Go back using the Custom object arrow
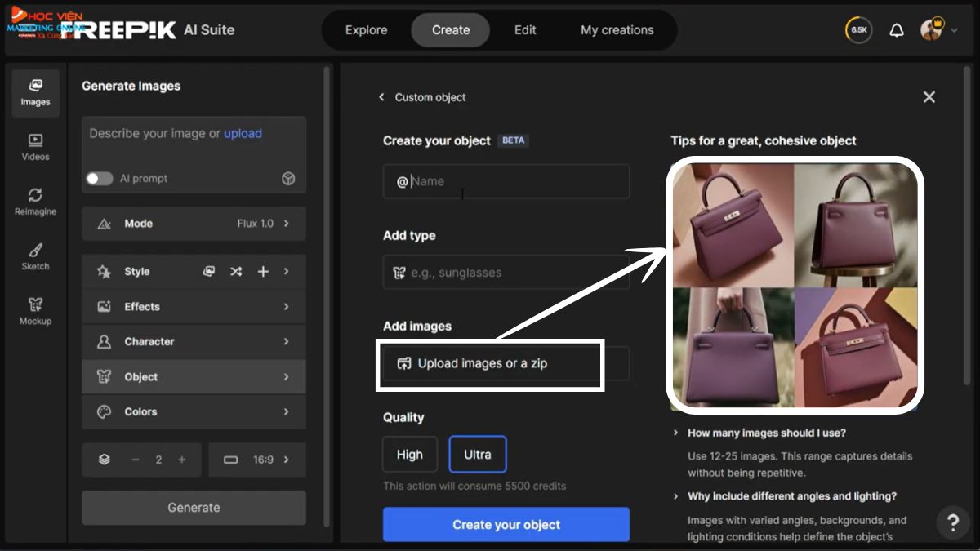 click(381, 97)
